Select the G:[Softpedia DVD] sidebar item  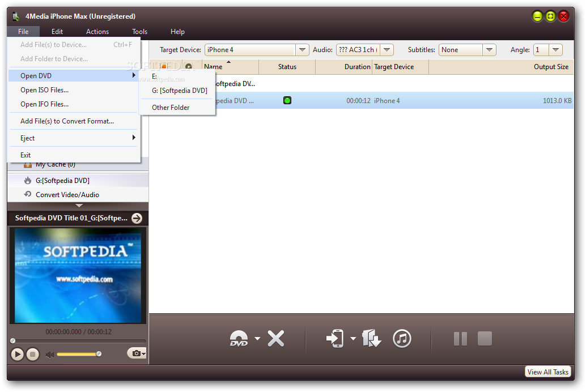click(78, 181)
